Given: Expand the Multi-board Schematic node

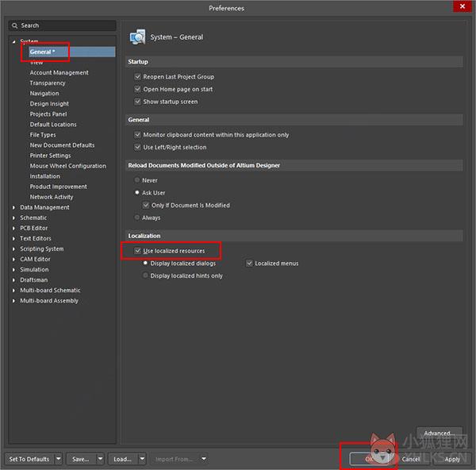Looking at the screenshot, I should pyautogui.click(x=13, y=291).
